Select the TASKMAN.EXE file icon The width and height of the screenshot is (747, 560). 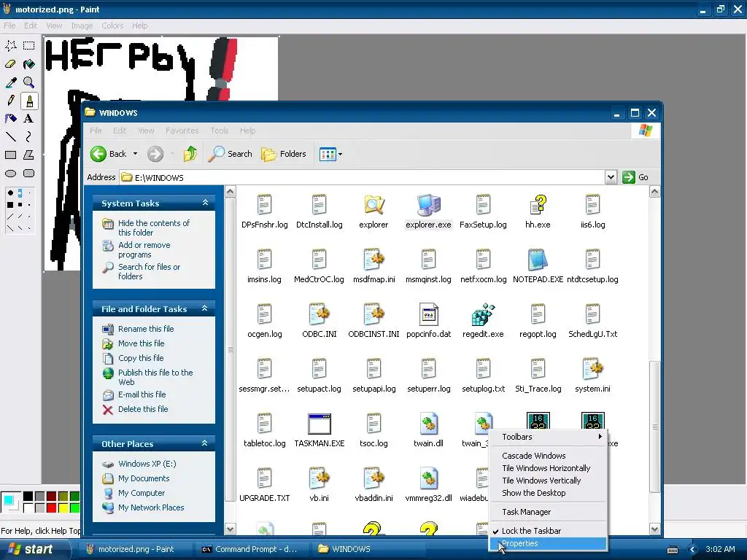pos(320,429)
